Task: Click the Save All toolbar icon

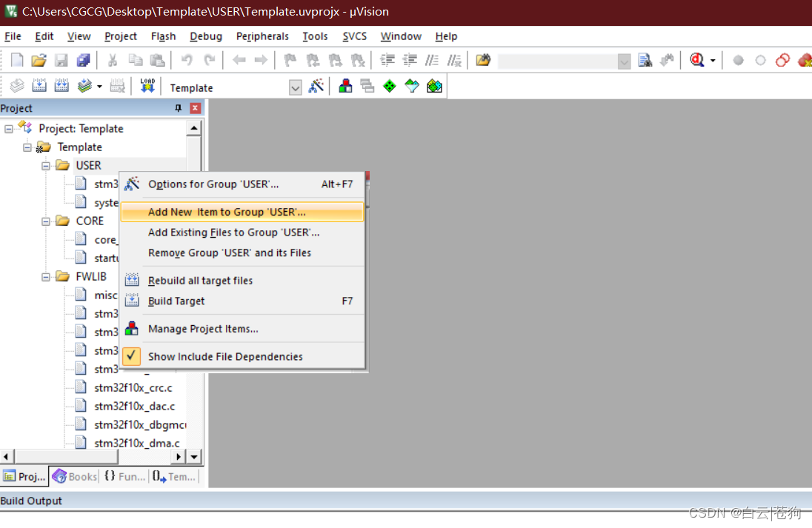Action: (84, 60)
